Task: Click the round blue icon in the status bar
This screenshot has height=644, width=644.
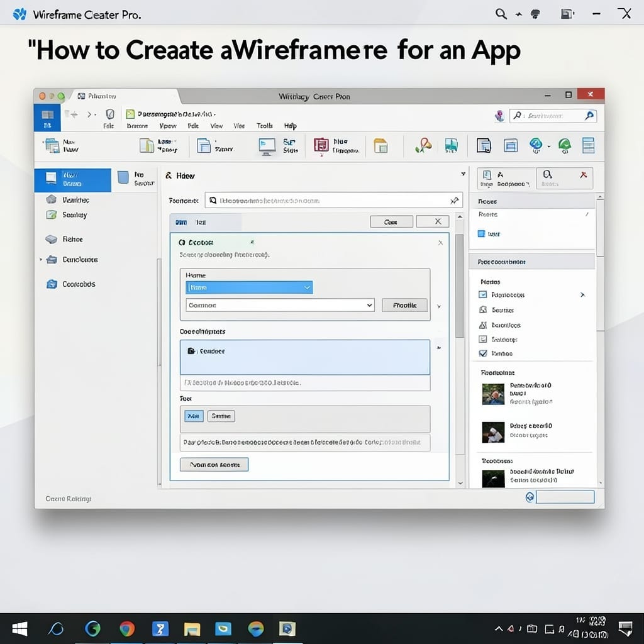Action: (x=530, y=497)
